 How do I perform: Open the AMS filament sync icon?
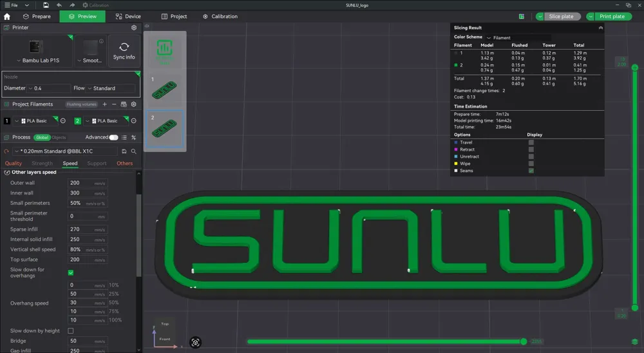point(124,104)
